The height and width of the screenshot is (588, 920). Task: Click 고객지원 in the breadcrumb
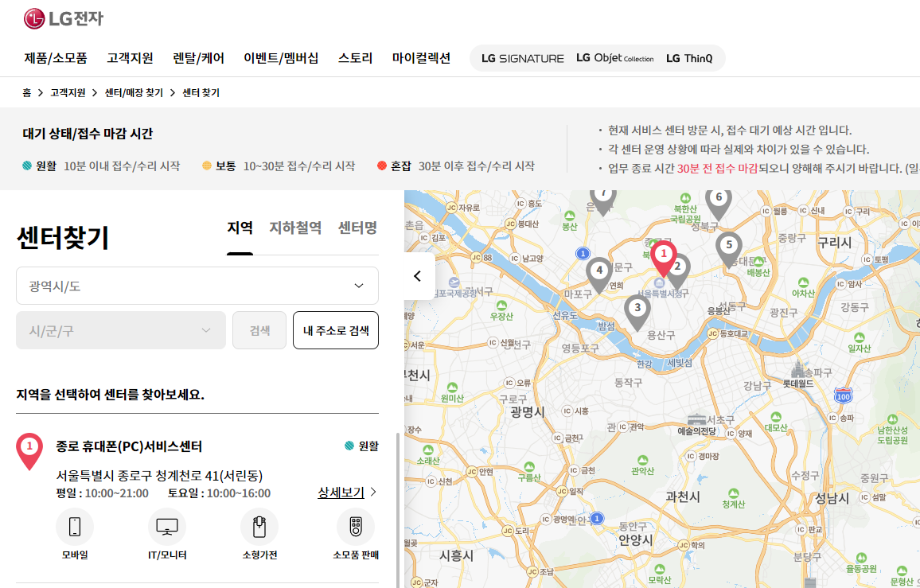coord(68,93)
